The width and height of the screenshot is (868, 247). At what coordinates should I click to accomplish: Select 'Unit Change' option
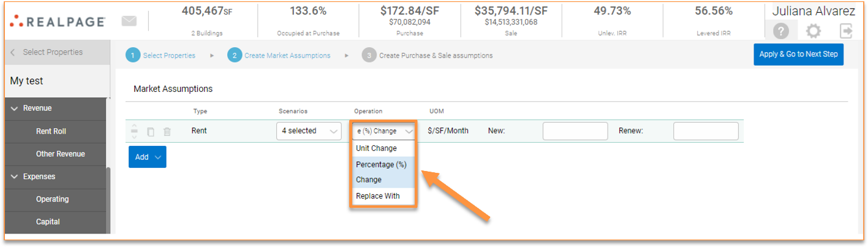pyautogui.click(x=376, y=148)
